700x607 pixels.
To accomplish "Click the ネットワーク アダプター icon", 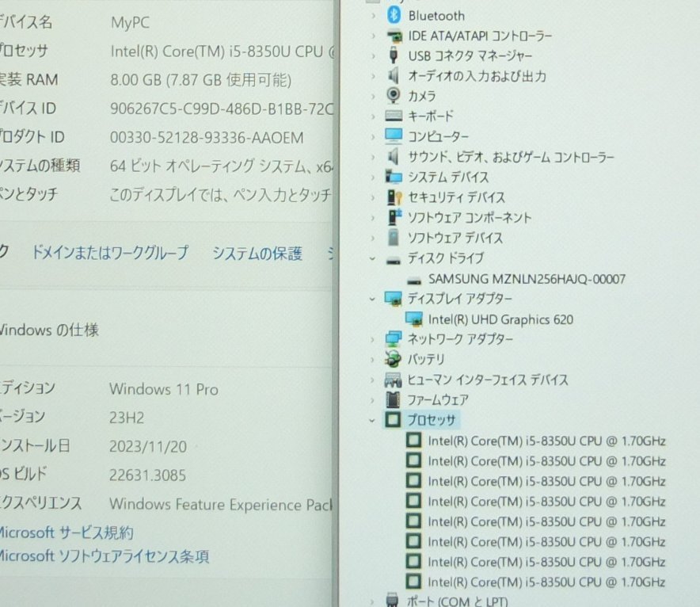I will click(x=394, y=339).
